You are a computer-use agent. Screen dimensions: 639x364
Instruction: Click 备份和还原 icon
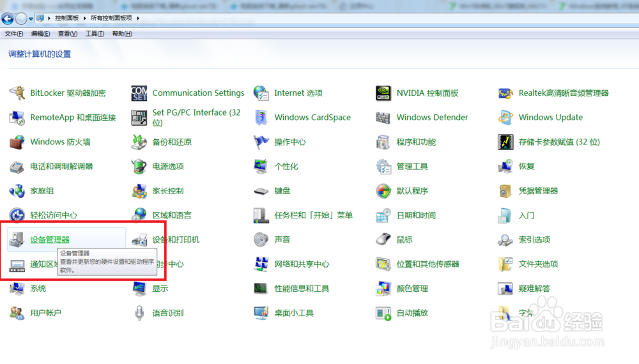coord(139,142)
